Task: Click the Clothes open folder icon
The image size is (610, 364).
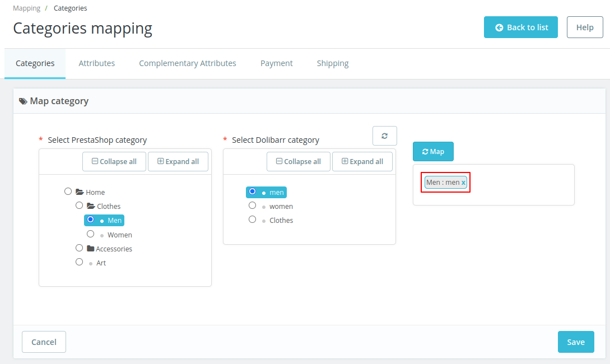Action: click(x=91, y=206)
